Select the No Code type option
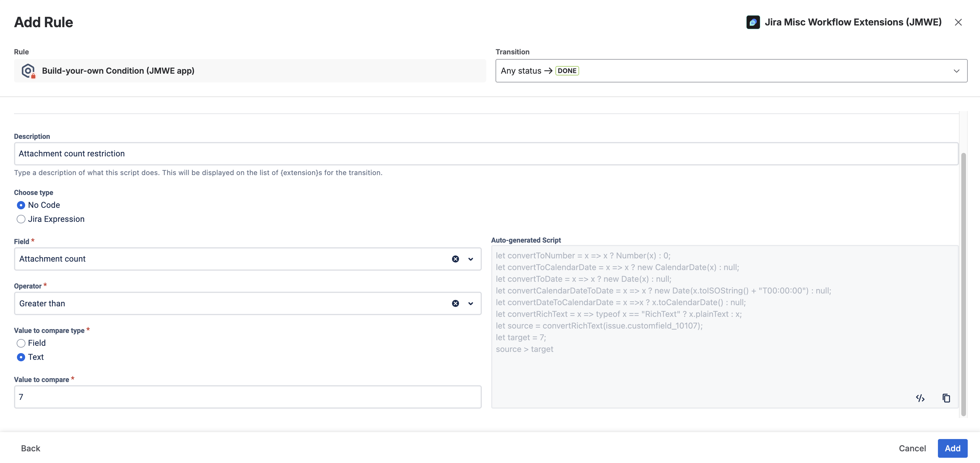The height and width of the screenshot is (463, 980). (21, 205)
